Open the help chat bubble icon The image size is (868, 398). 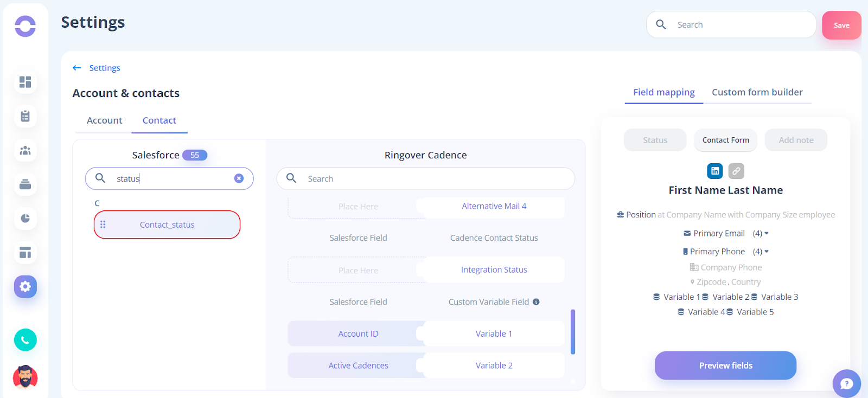pyautogui.click(x=846, y=383)
